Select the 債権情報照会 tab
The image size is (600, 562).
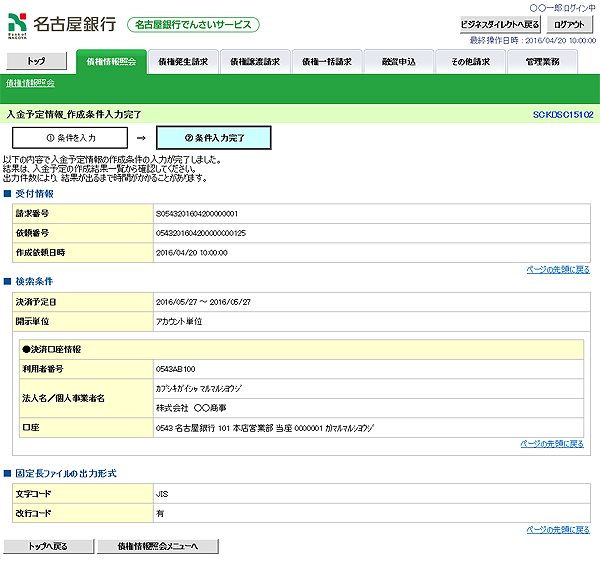click(111, 62)
